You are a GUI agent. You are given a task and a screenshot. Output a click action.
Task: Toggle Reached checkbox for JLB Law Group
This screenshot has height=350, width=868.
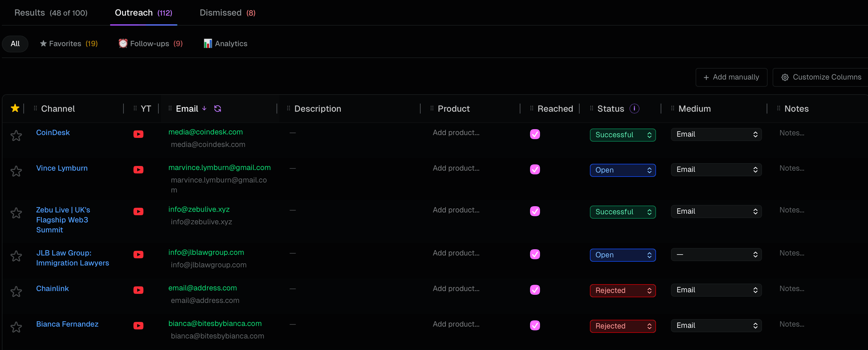(535, 254)
